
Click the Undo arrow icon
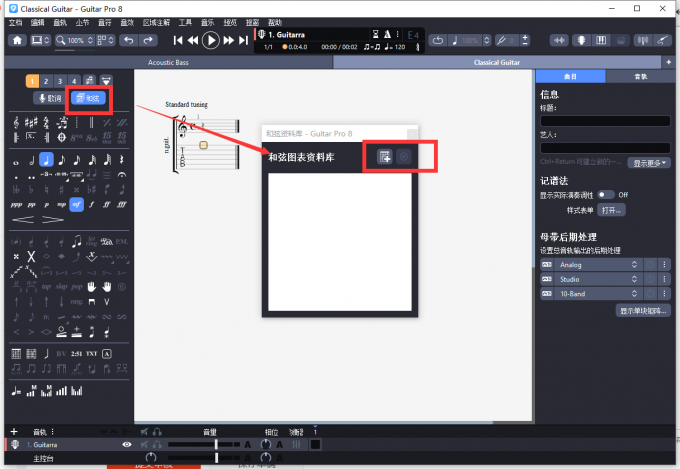coord(128,40)
